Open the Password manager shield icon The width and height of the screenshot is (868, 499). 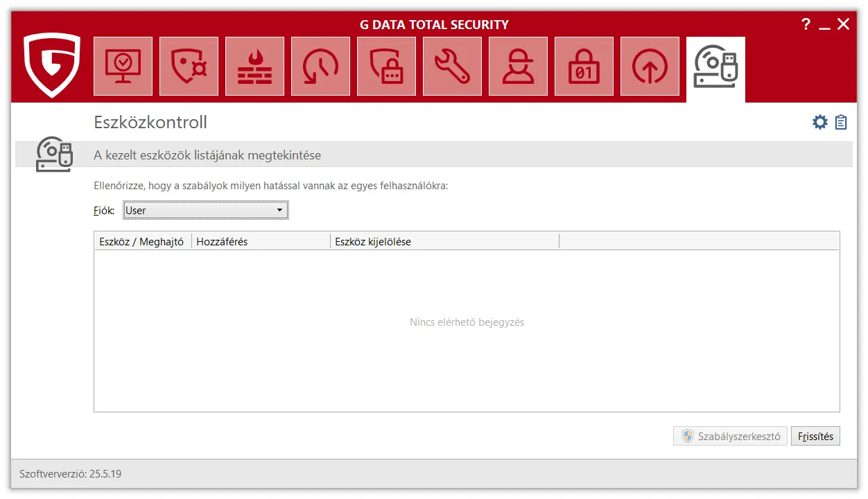386,67
